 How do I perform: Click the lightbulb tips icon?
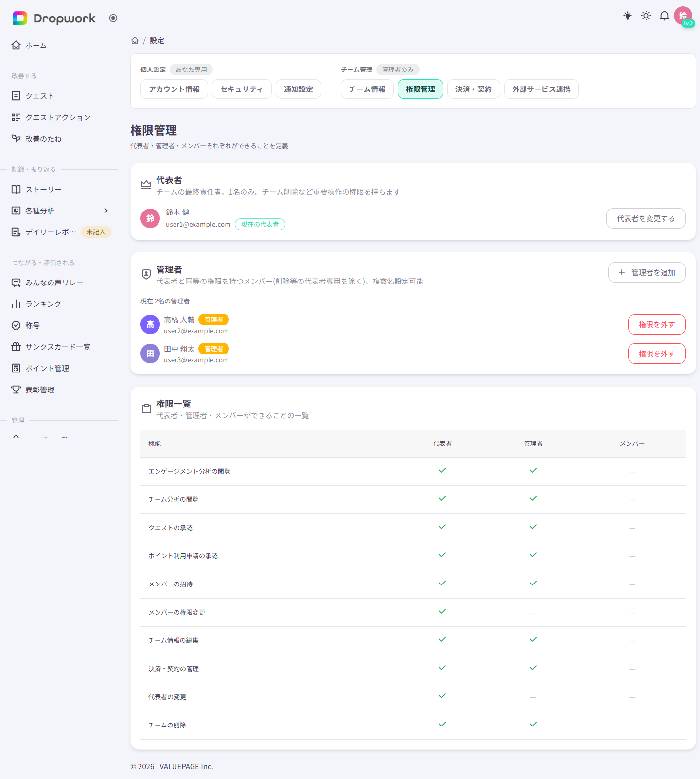point(628,16)
